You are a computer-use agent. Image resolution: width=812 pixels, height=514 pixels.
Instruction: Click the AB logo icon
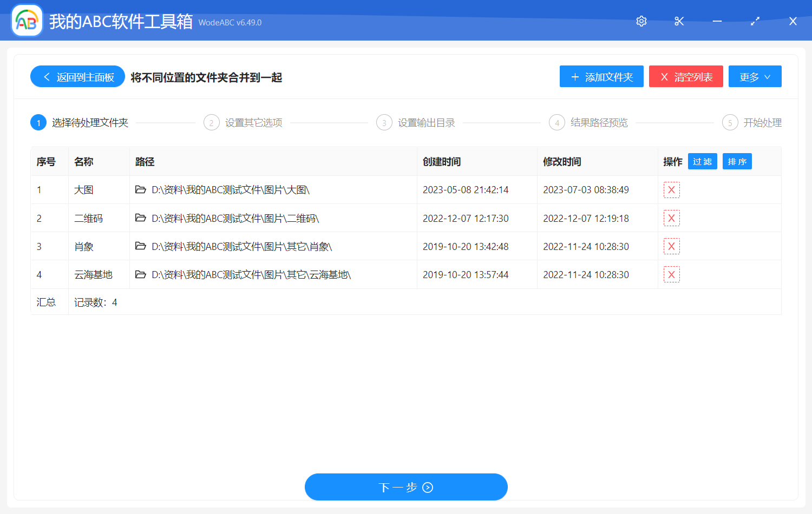coord(27,21)
